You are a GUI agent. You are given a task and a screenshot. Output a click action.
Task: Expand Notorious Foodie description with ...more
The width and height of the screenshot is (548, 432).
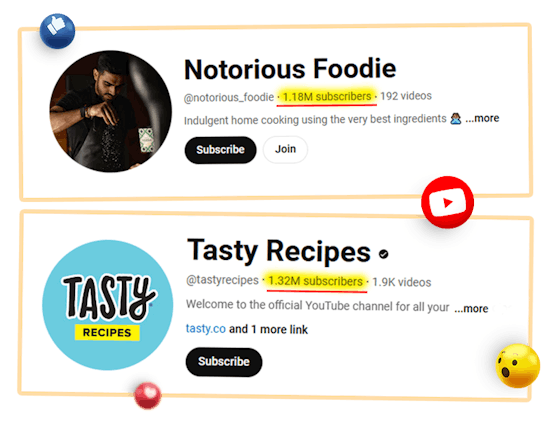pos(482,118)
